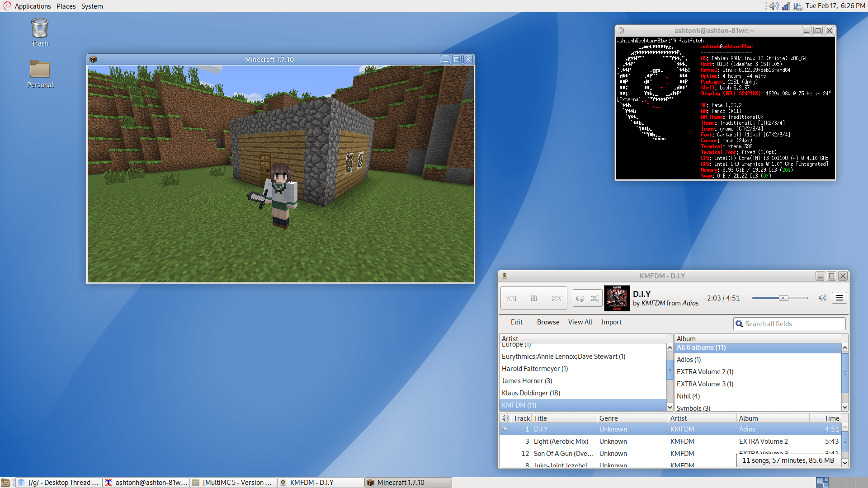Click the Rhythmbox volume speaker icon
The height and width of the screenshot is (488, 868).
(x=822, y=298)
